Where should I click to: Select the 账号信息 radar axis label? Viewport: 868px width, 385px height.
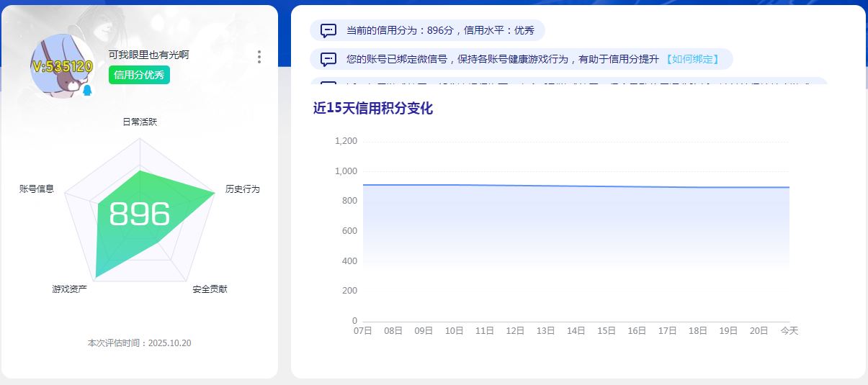coord(37,189)
